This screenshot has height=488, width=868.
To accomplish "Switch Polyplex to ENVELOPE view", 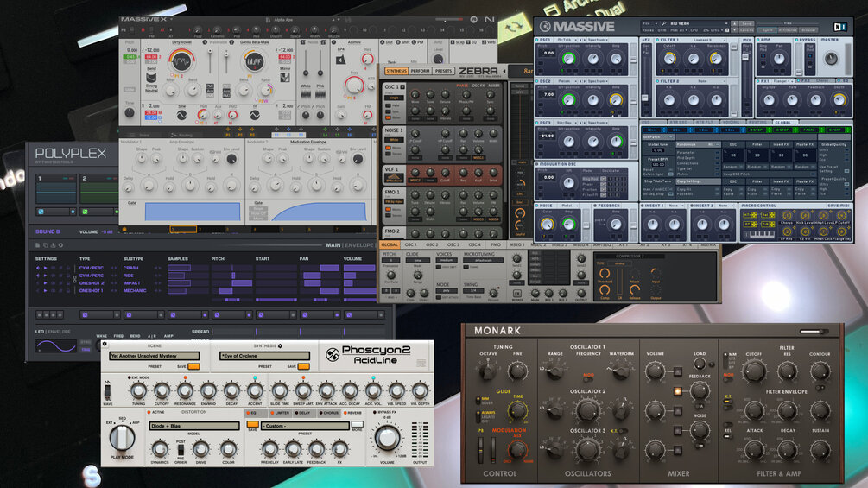I will [x=360, y=245].
